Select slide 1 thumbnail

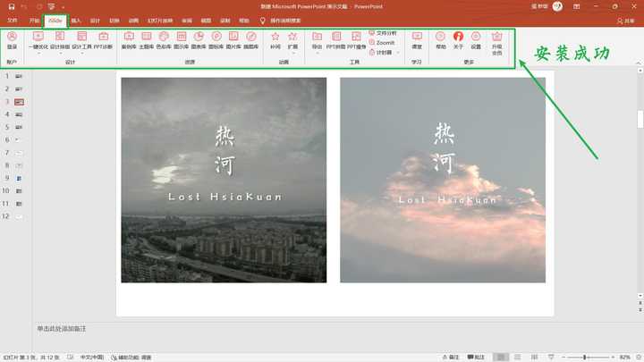19,76
